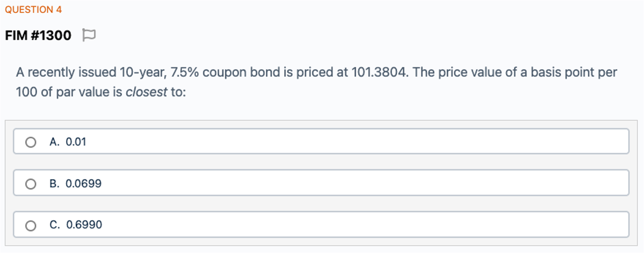Click empty space in answer C box
This screenshot has height=253, width=644.
coord(337,225)
